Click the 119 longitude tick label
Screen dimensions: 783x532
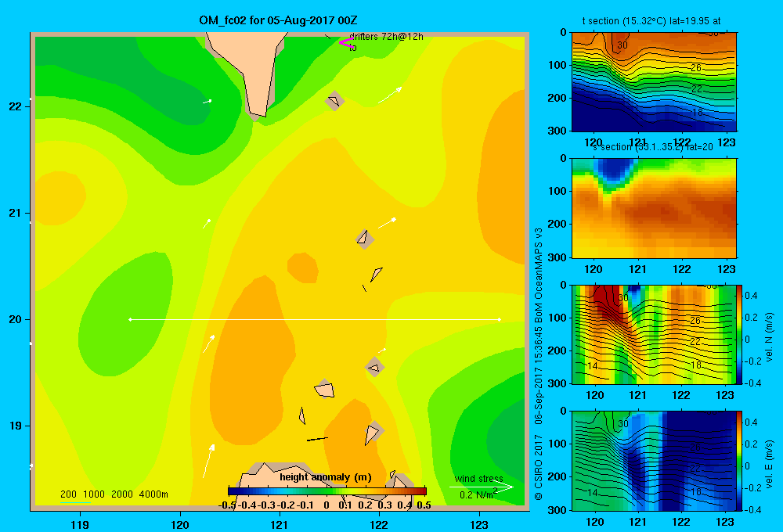tap(80, 524)
